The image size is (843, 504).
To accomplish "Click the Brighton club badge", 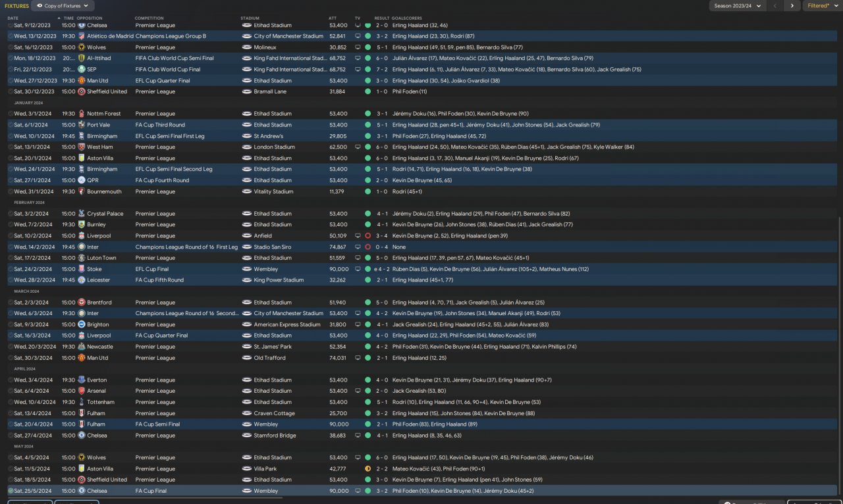I will [81, 324].
